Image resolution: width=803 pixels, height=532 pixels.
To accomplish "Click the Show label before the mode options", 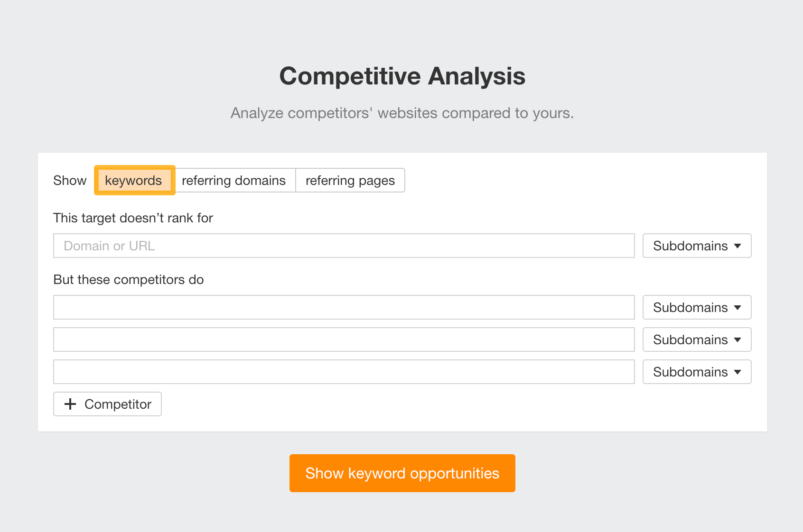I will pyautogui.click(x=69, y=180).
